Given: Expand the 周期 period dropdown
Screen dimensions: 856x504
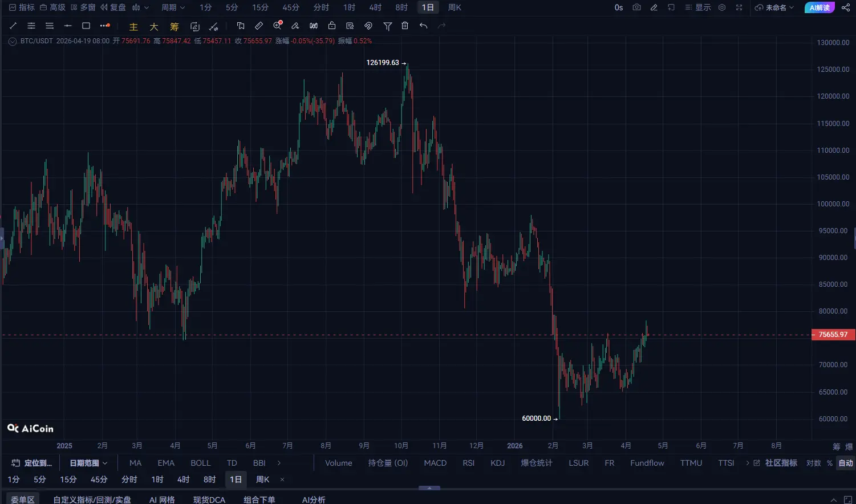Looking at the screenshot, I should 173,7.
